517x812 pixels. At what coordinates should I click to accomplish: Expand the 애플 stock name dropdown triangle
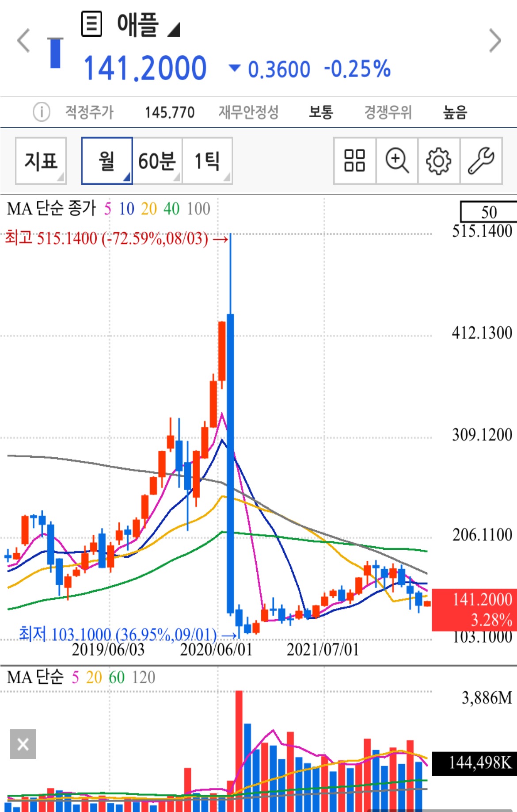(x=174, y=30)
